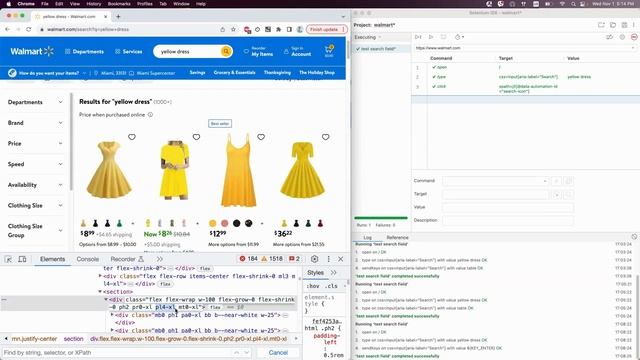Switch to the Elements tab in DevTools
The height and width of the screenshot is (360, 640).
click(53, 259)
